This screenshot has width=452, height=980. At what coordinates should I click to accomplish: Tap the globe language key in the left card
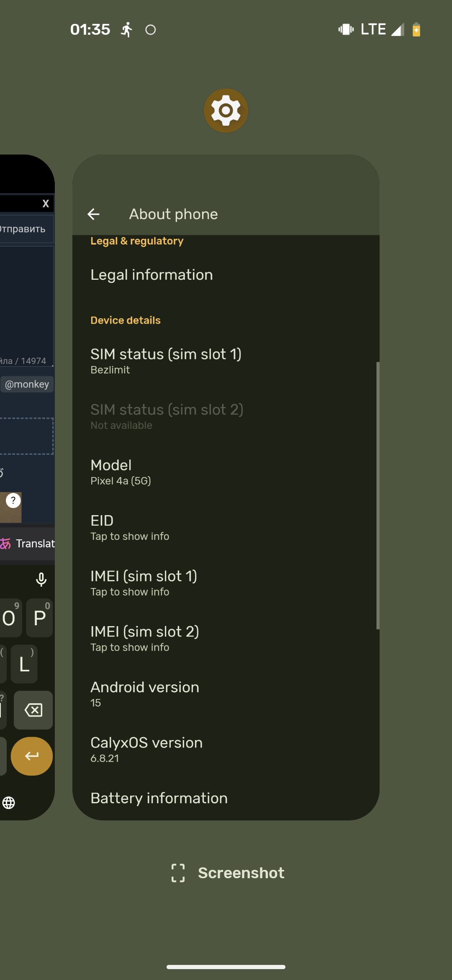click(9, 802)
